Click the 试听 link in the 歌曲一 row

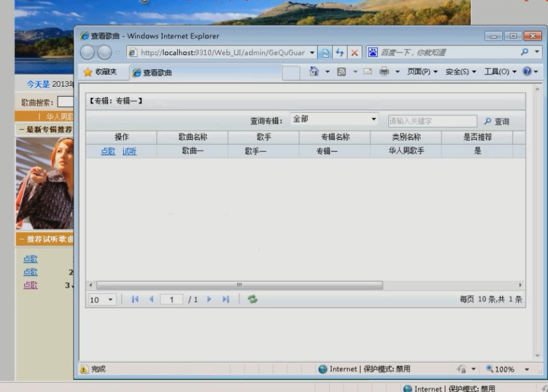click(x=129, y=151)
